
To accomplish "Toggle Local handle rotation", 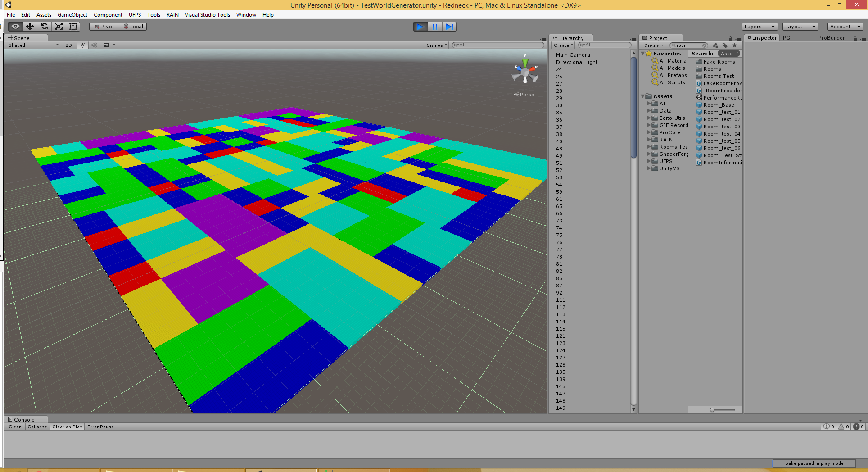I will point(133,27).
